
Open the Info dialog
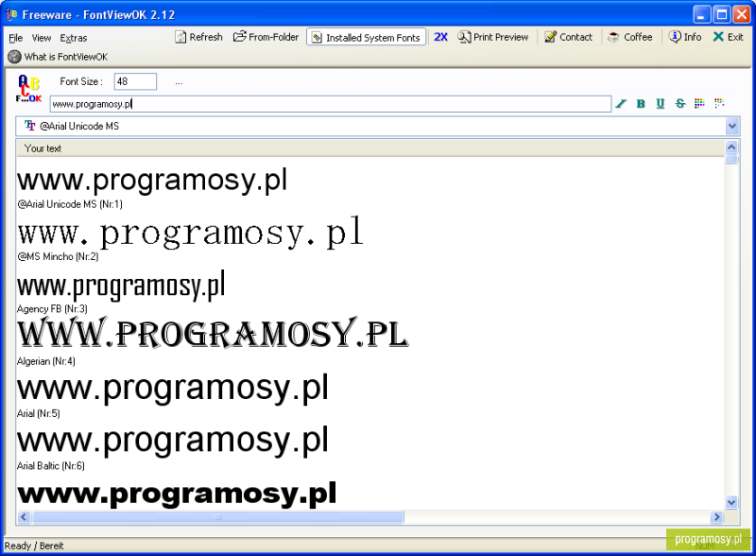click(x=685, y=37)
